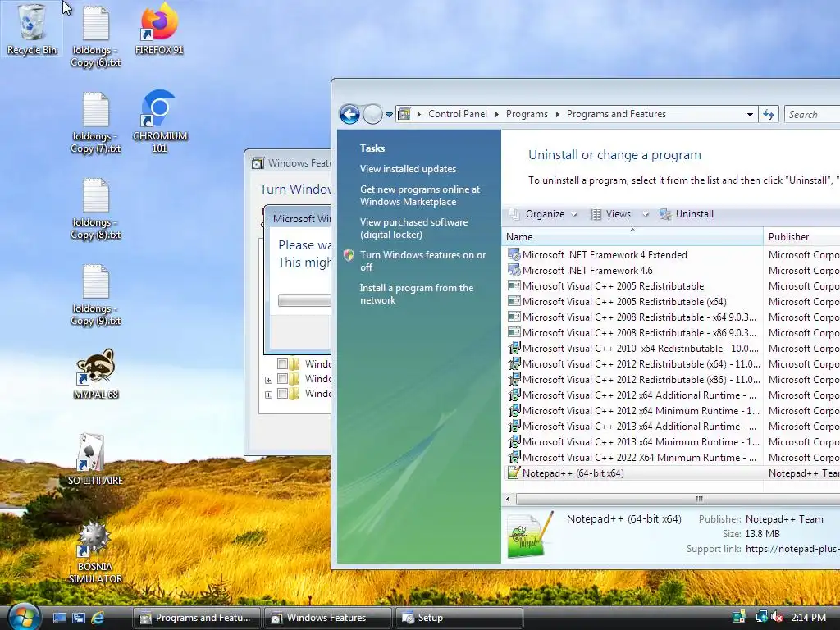
Task: Switch to Programs and Features taskbar button
Action: (197, 618)
